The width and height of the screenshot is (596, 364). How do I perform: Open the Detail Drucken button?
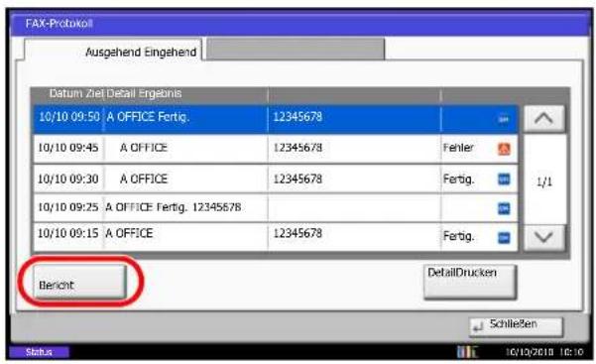(470, 282)
